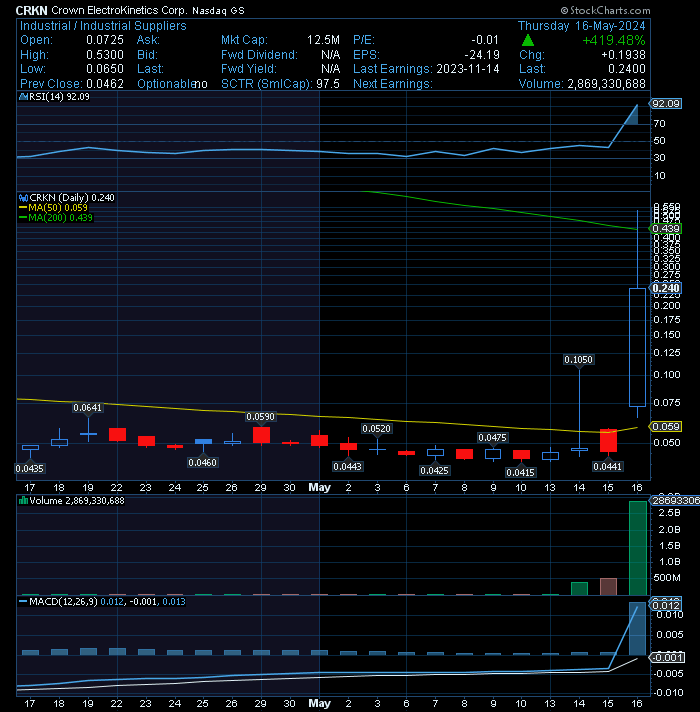Click the CRKN ticker symbol title

(31, 10)
